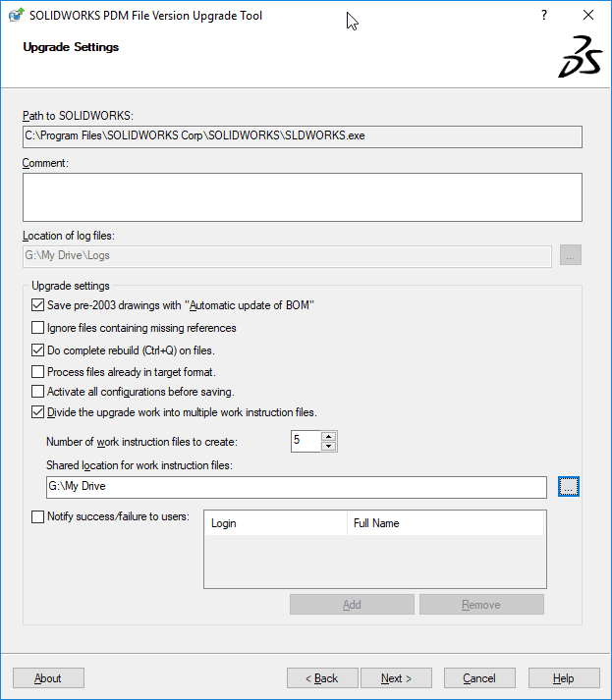The image size is (612, 700).
Task: Enable Ignore files containing missing references
Action: 38,328
